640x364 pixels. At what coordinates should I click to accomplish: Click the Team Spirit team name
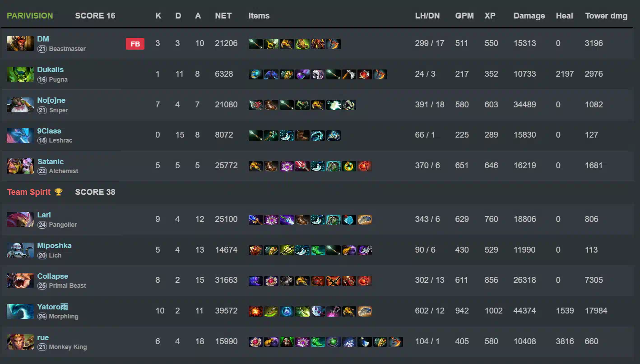(29, 192)
